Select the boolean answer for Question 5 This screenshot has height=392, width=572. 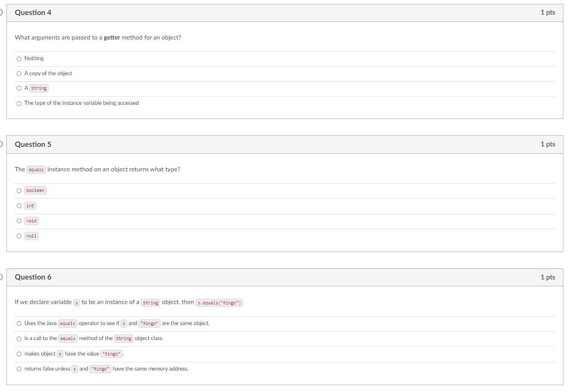click(x=19, y=191)
